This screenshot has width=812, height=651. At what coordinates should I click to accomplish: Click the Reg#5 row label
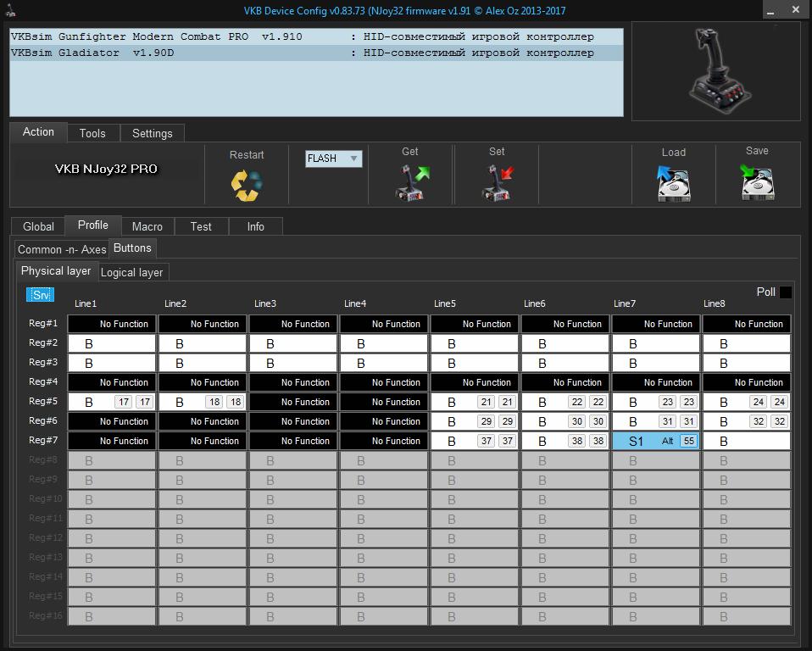pos(43,402)
